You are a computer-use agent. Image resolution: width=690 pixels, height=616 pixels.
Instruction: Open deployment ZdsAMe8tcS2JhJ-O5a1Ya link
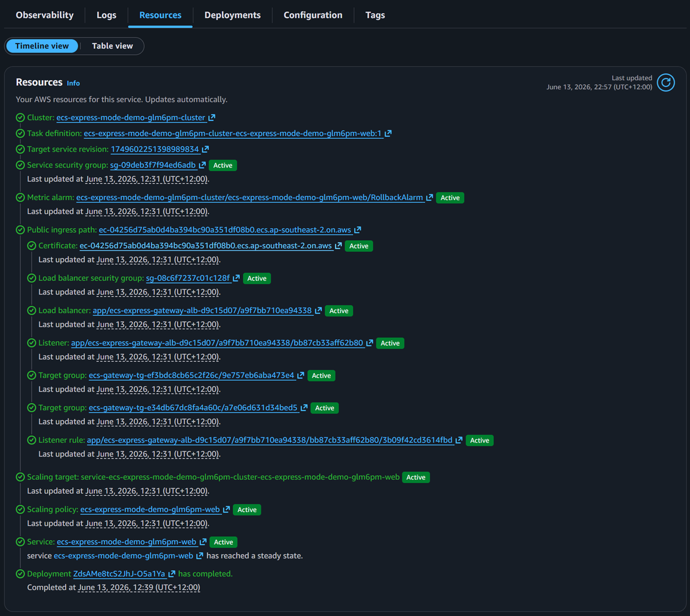click(x=119, y=574)
